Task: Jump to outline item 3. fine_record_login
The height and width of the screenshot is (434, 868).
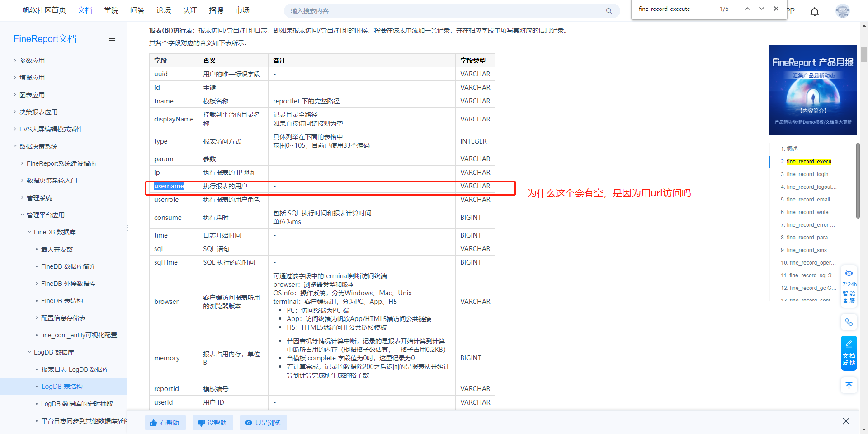Action: [x=808, y=174]
